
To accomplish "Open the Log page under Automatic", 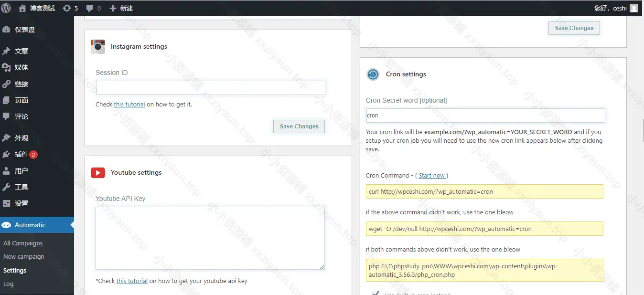I will (x=9, y=284).
